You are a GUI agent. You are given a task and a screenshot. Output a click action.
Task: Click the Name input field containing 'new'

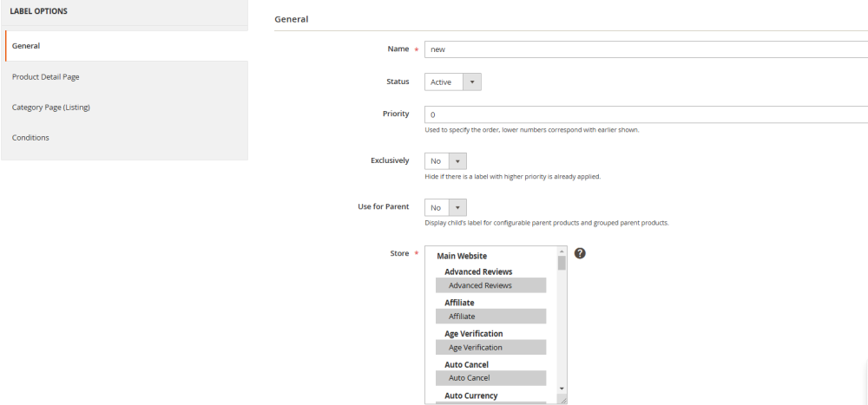tap(642, 49)
